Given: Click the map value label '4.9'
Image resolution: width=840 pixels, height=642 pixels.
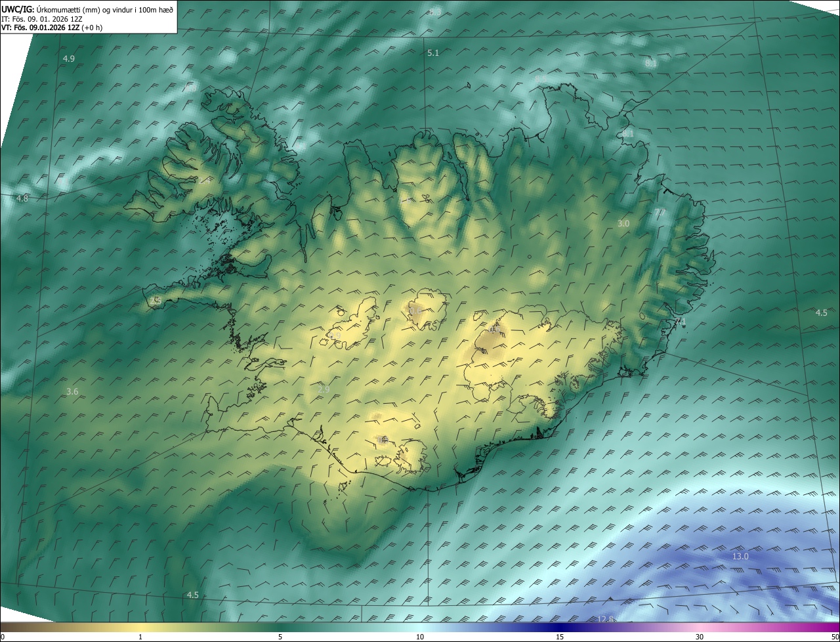Looking at the screenshot, I should [69, 59].
